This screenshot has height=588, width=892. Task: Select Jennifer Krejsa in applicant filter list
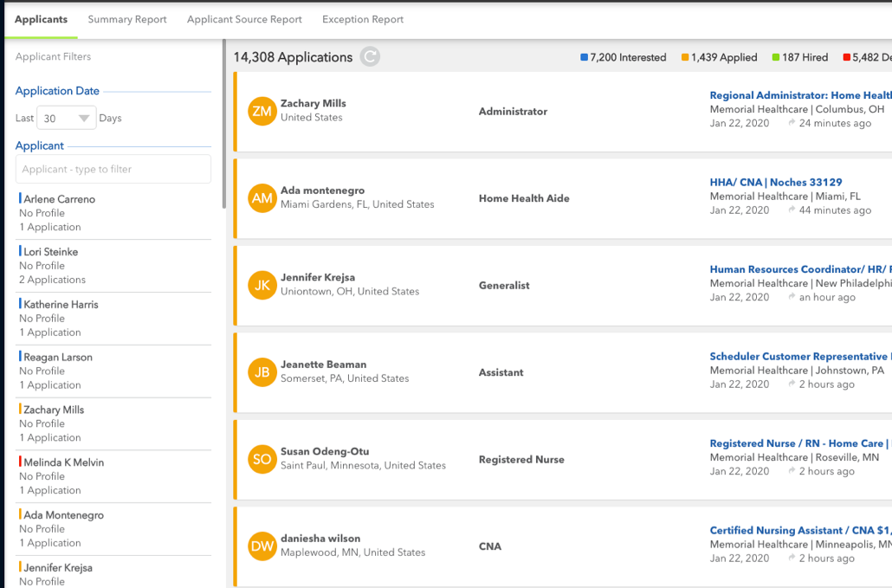(113, 574)
